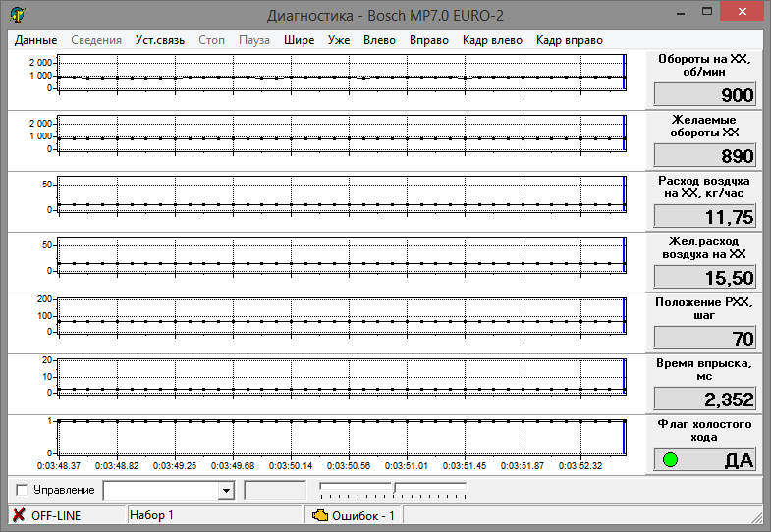The width and height of the screenshot is (771, 532).
Task: Click Кадр вправо to move frame right
Action: point(570,40)
